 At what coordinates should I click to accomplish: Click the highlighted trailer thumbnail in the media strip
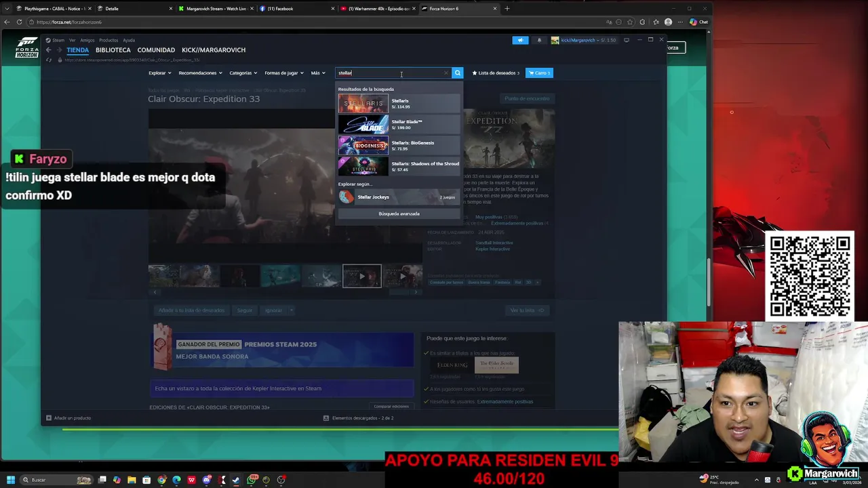361,276
